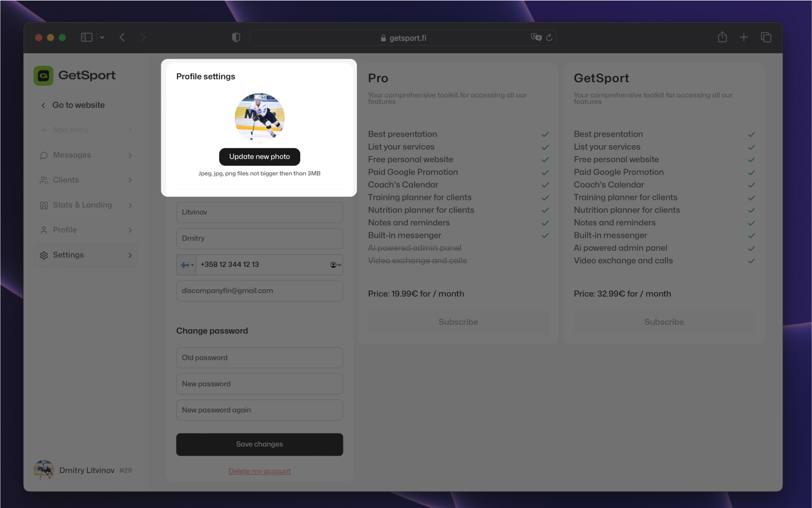Expand the Settings chevron
This screenshot has width=812, height=508.
point(130,255)
